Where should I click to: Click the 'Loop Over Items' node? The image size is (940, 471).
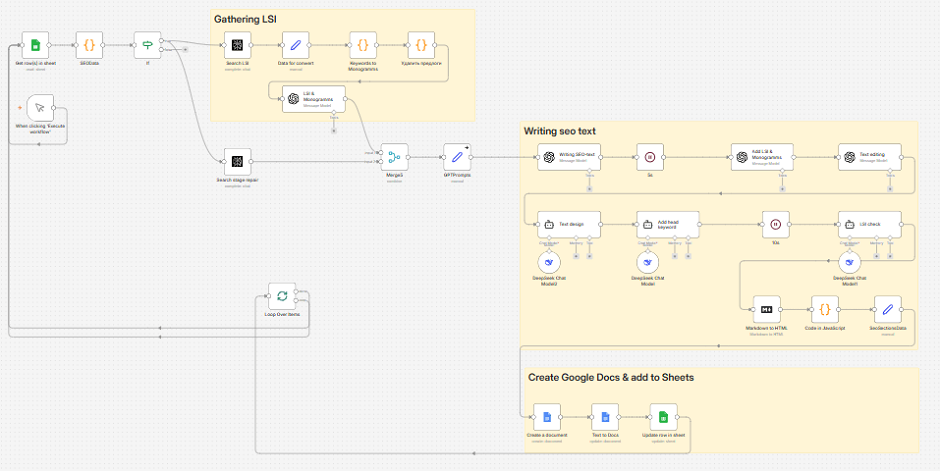282,297
